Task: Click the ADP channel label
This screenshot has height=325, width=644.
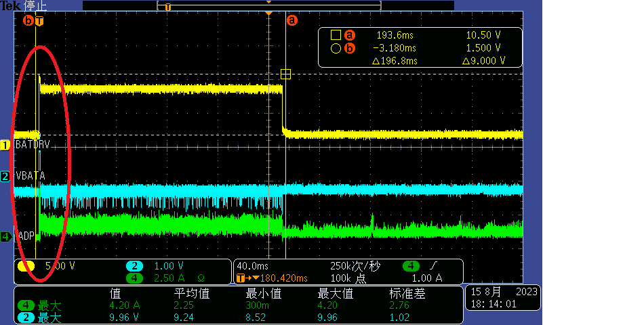Action: [26, 236]
